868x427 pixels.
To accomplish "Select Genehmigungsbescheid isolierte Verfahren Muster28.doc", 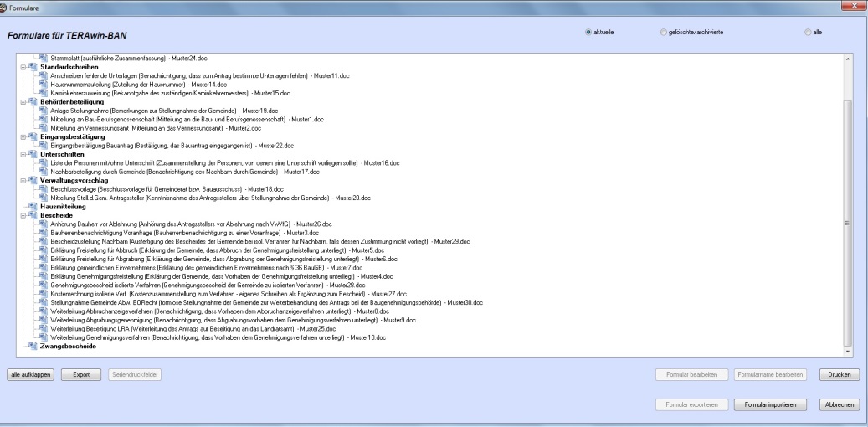I will (x=167, y=286).
